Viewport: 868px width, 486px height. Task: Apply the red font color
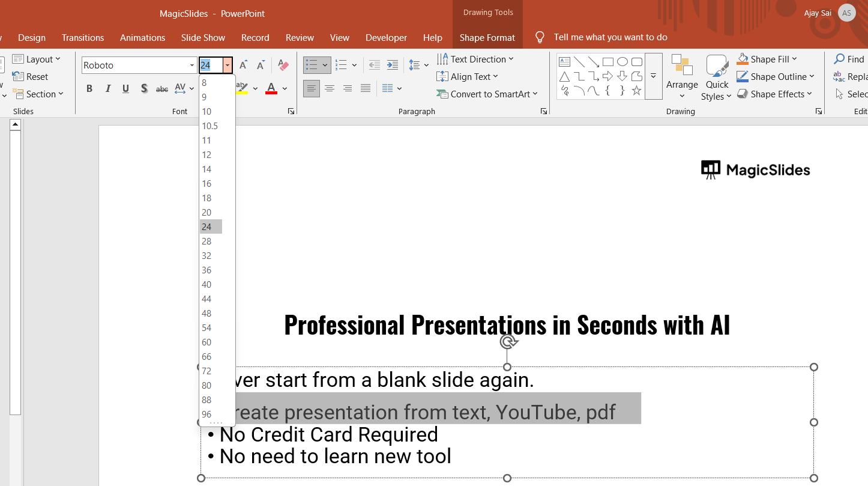click(x=271, y=88)
